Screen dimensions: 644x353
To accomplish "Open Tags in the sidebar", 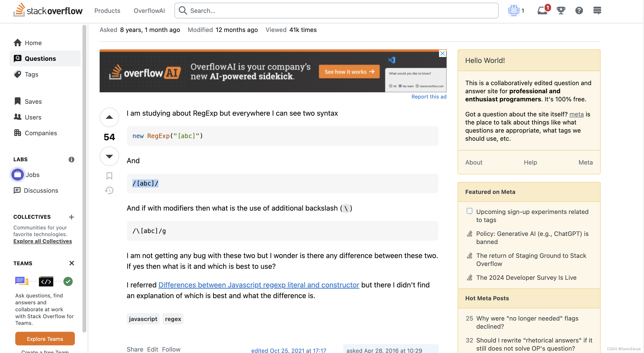I will pyautogui.click(x=45, y=74).
